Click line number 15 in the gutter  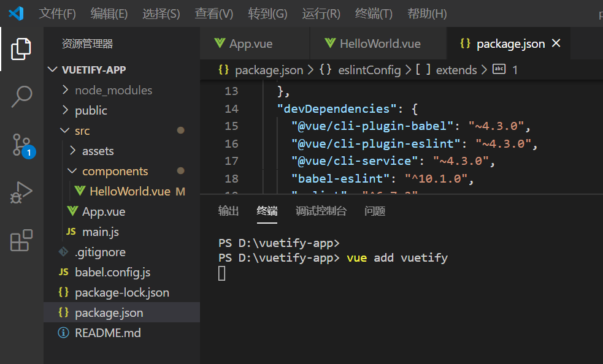pos(231,126)
